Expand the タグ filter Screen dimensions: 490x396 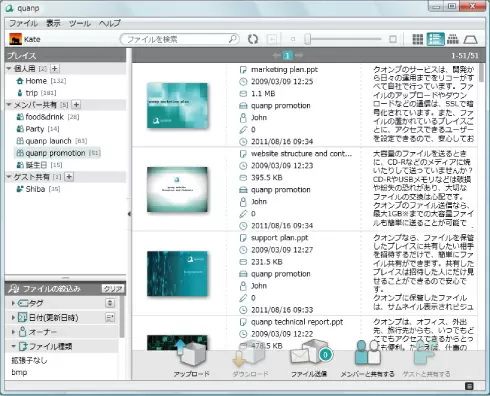point(13,303)
